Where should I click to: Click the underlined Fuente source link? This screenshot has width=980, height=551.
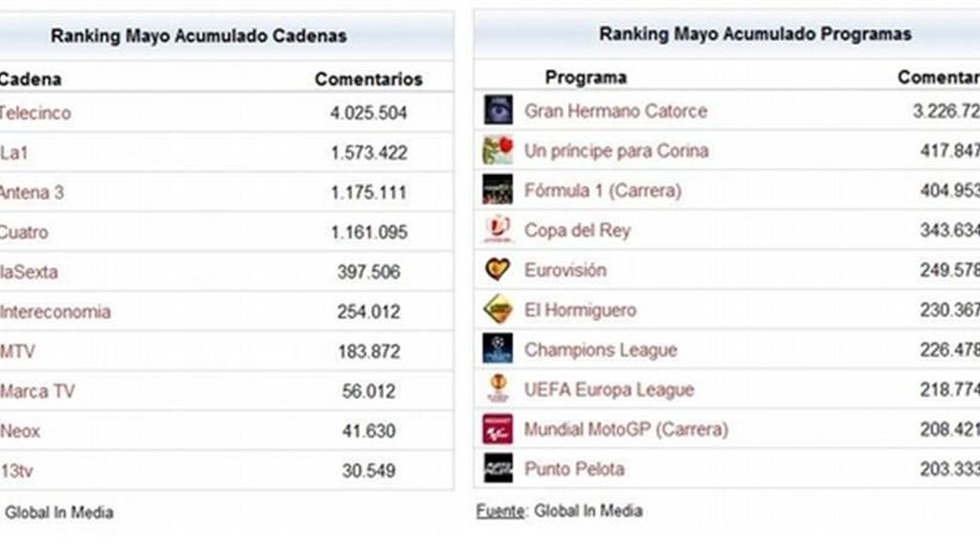pyautogui.click(x=500, y=511)
